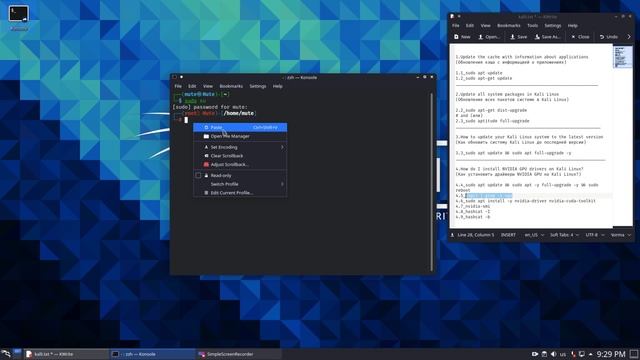The image size is (640, 360).
Task: Open Konsole View menu
Action: click(x=208, y=86)
